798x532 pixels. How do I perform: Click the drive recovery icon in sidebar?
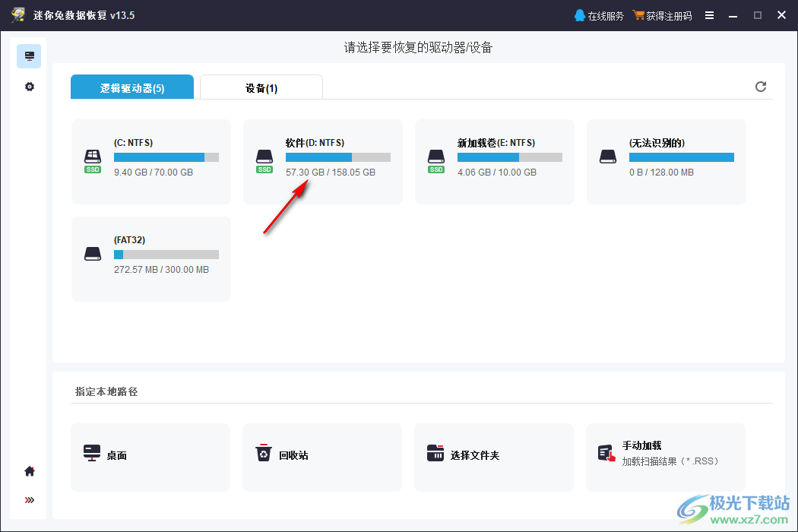coord(29,55)
